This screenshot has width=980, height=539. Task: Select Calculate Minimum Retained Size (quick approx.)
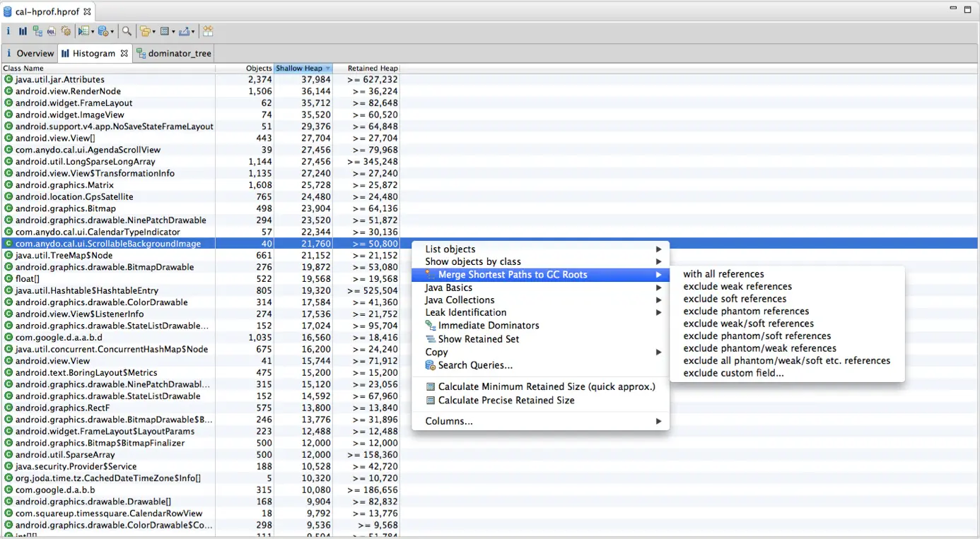pos(540,386)
